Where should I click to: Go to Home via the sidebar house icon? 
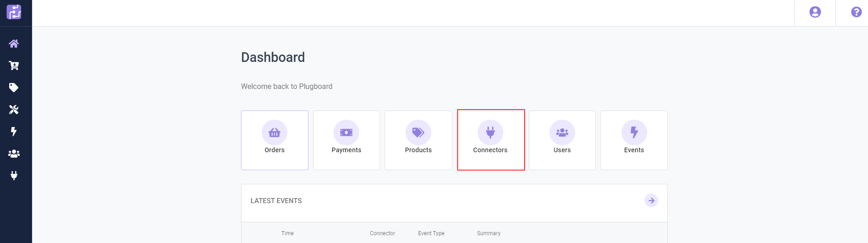tap(14, 44)
